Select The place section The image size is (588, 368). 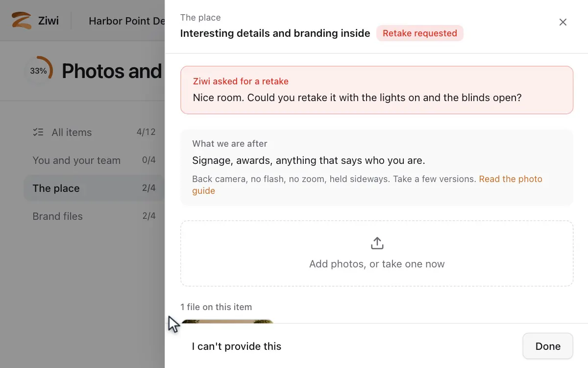(94, 188)
